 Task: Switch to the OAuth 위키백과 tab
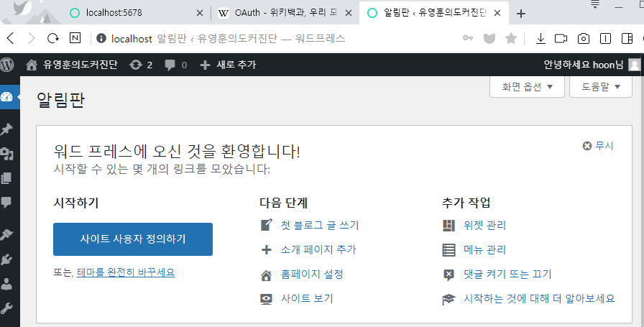tap(286, 13)
